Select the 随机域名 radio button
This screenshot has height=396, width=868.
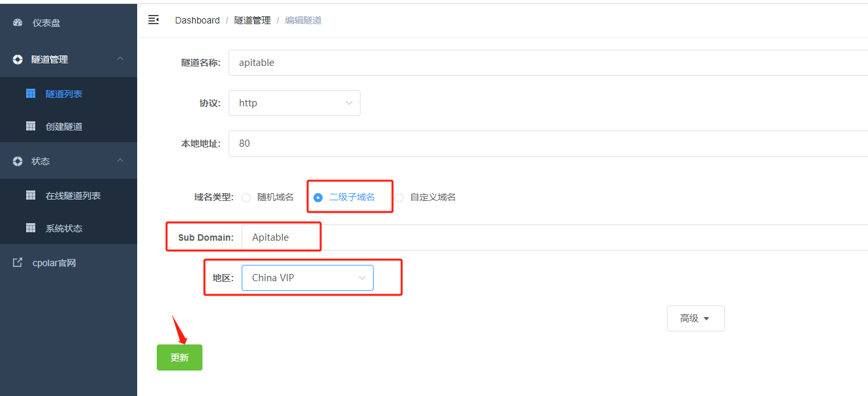pyautogui.click(x=246, y=198)
